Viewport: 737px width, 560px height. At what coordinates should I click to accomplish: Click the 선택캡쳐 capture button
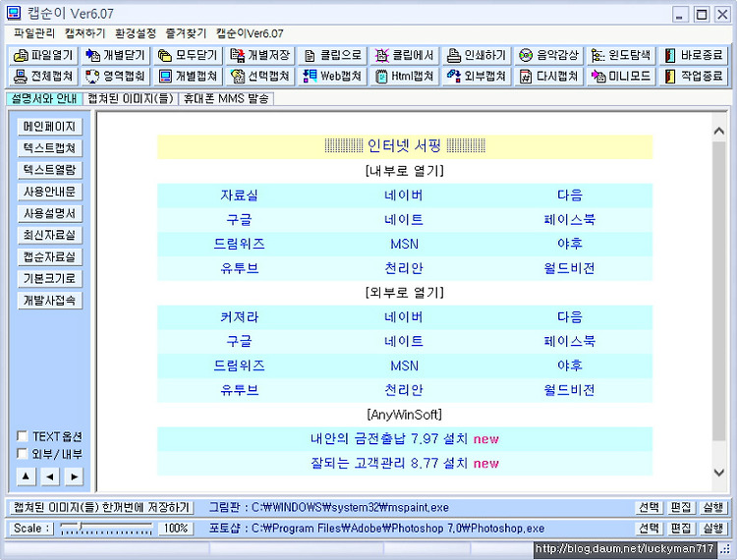point(260,76)
